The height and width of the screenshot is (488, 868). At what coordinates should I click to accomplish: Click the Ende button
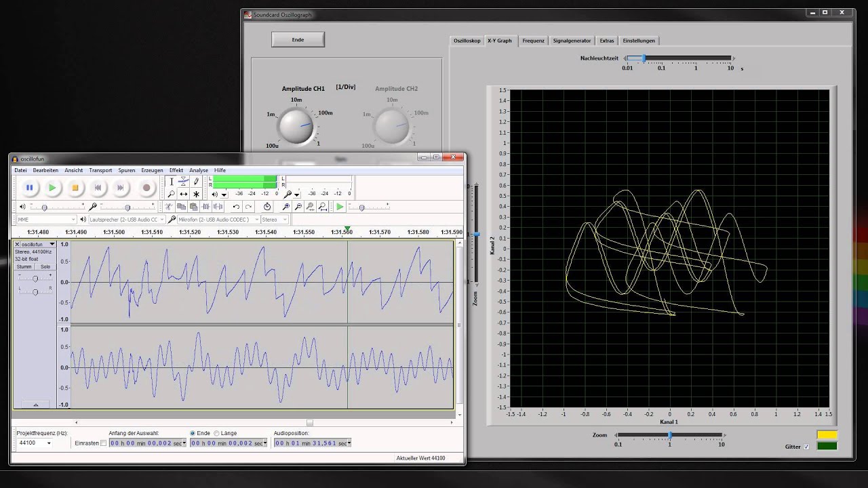[298, 40]
